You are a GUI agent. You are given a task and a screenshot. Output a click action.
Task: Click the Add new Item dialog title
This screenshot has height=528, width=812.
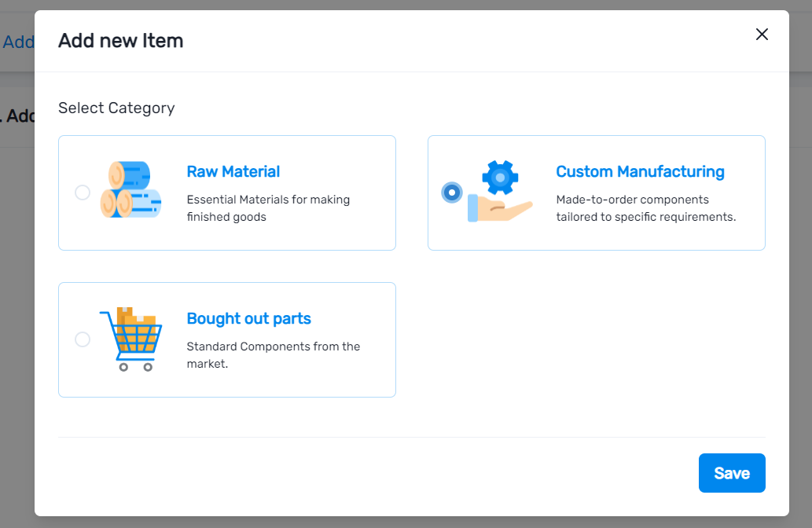(x=121, y=41)
